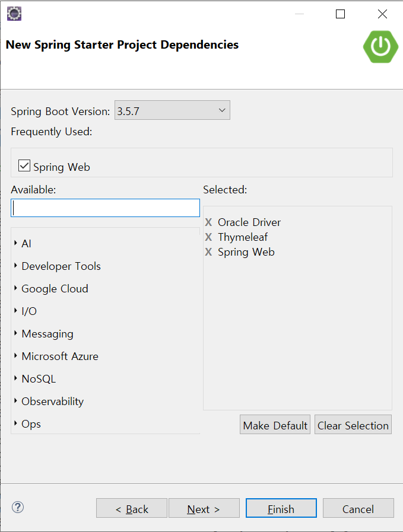Open the Spring Boot Version dropdown

click(172, 110)
